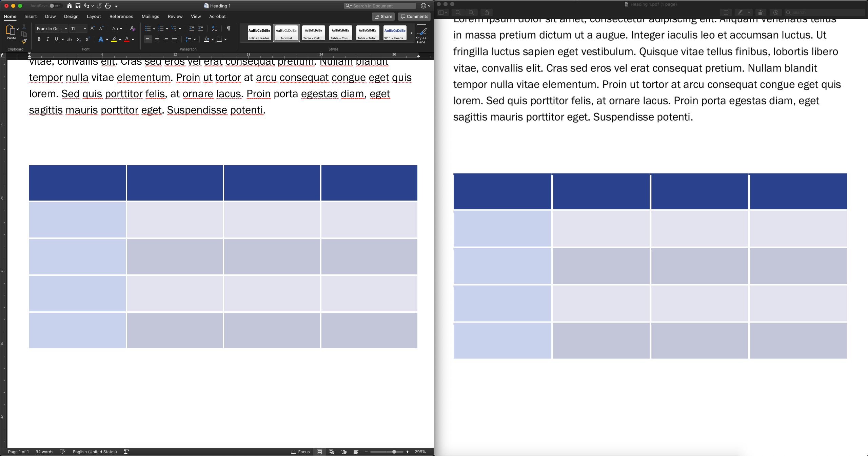Expand the styles gallery arrow

coord(412,33)
